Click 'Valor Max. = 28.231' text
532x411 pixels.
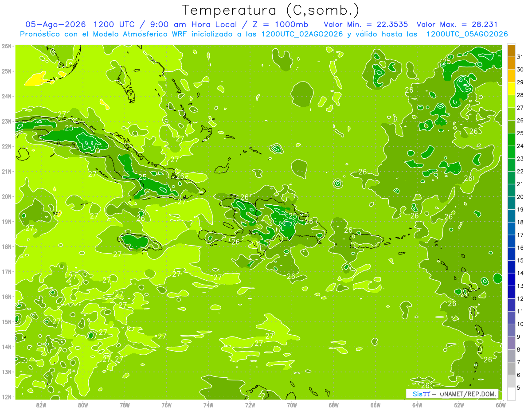coord(457,24)
